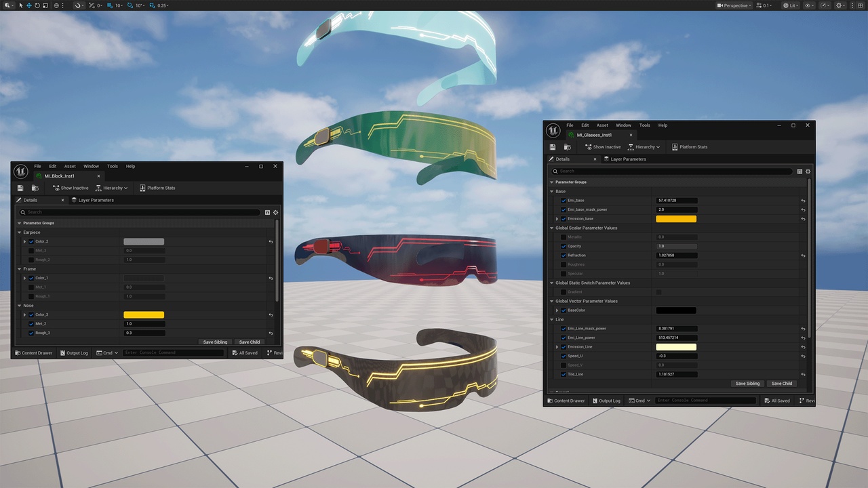Collapse Nose parameter group
This screenshot has height=488, width=868.
(20, 306)
